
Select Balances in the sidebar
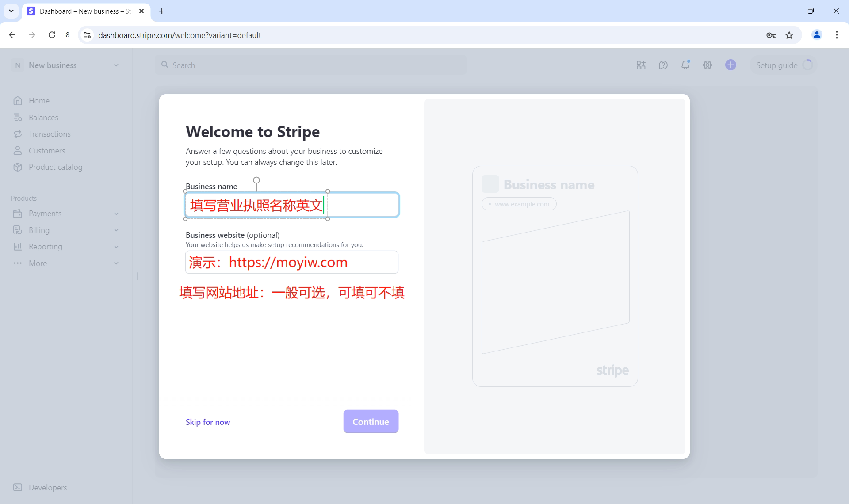click(x=43, y=117)
